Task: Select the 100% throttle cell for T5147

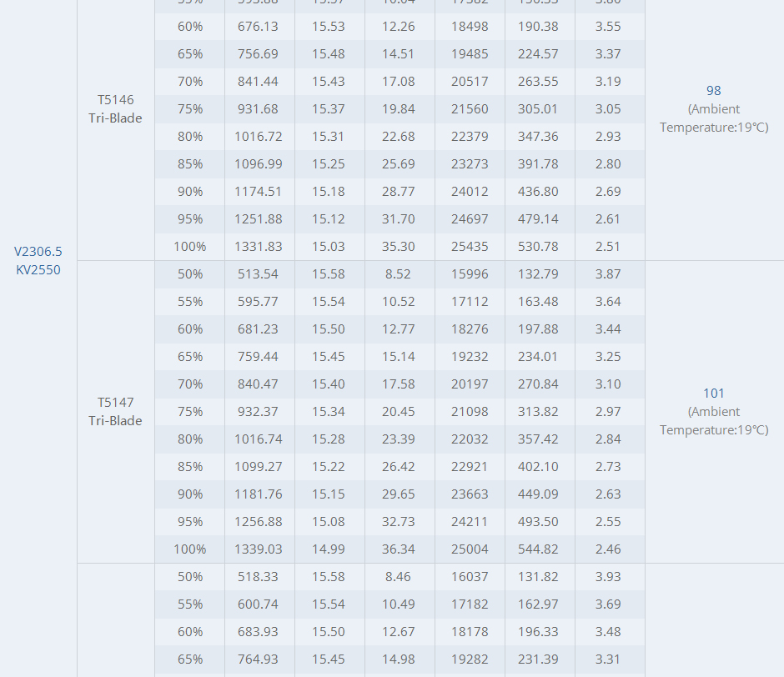Action: pos(190,549)
